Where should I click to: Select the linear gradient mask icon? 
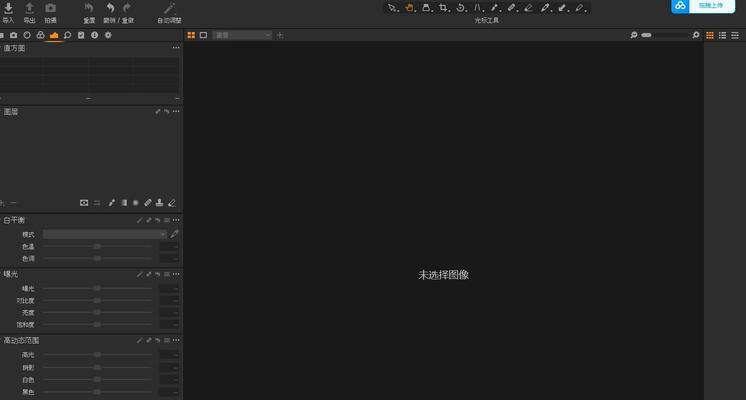[124, 203]
